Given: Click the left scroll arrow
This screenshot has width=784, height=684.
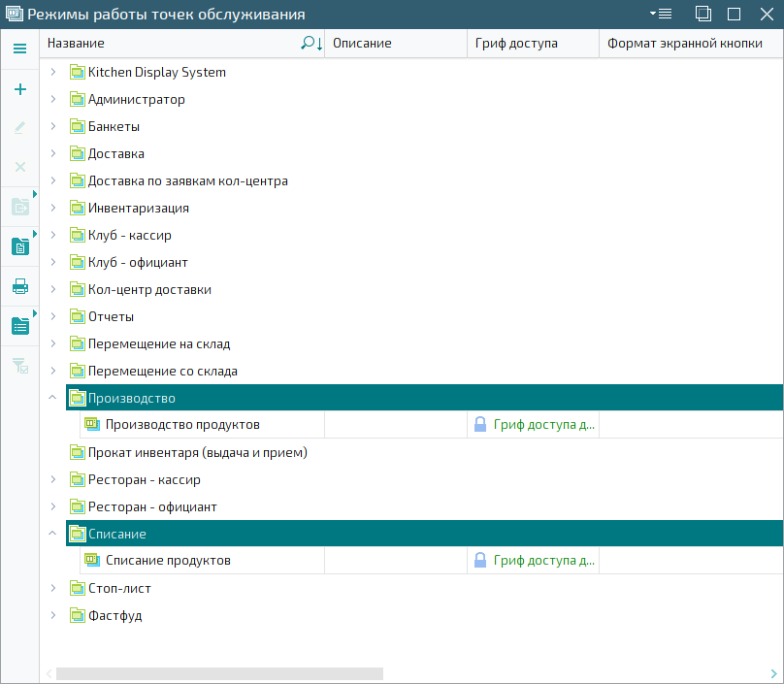Looking at the screenshot, I should coord(49,673).
